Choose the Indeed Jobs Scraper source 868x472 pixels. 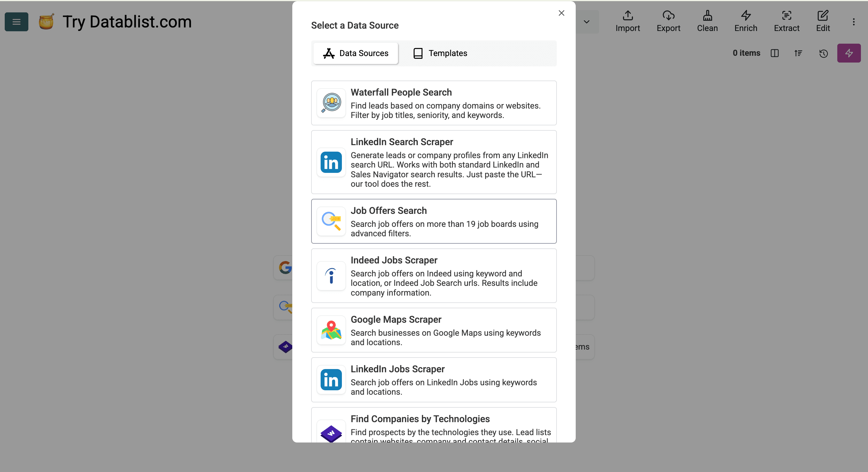[x=434, y=276]
